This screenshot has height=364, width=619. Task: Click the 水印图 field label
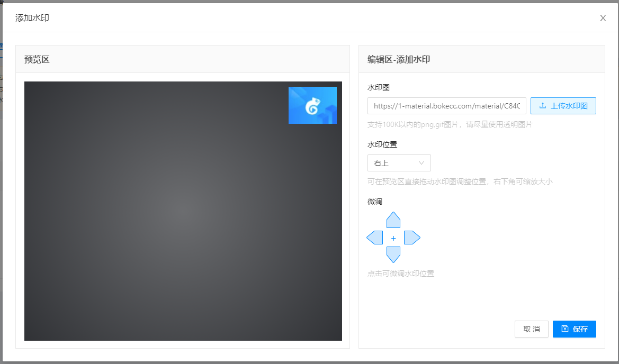[x=378, y=87]
